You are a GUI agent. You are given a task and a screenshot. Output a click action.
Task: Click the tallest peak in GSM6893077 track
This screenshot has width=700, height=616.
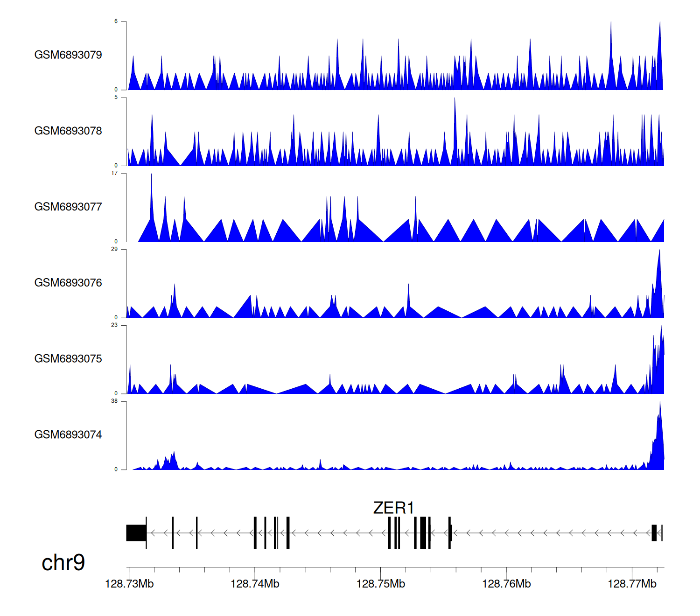click(151, 175)
